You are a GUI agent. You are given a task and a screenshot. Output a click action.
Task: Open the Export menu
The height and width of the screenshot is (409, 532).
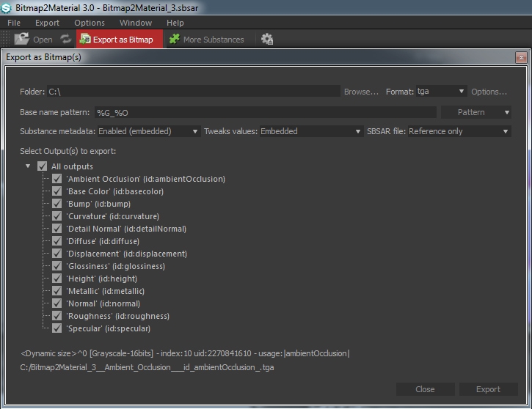[x=47, y=23]
